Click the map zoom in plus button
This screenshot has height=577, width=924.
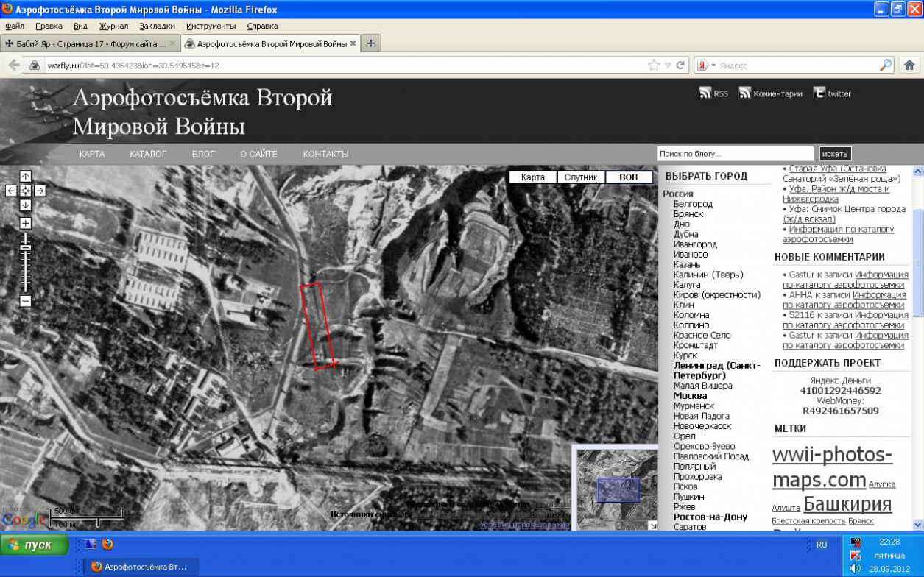25,223
